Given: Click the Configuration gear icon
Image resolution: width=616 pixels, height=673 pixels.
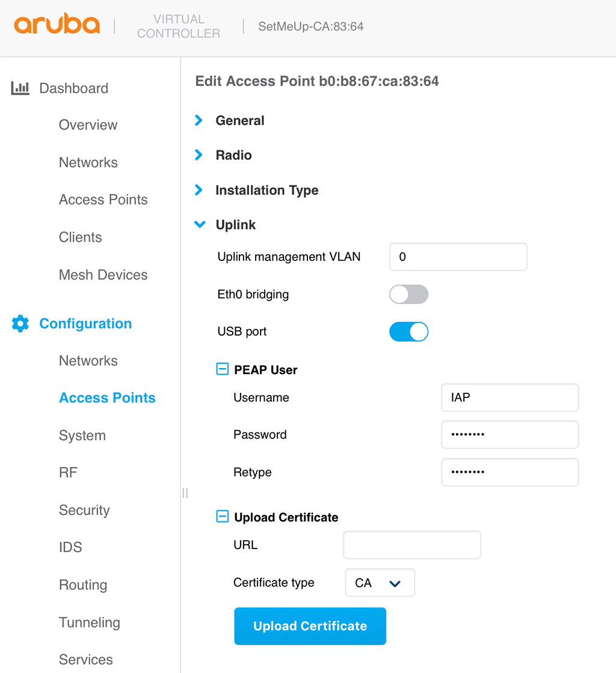Looking at the screenshot, I should [20, 324].
